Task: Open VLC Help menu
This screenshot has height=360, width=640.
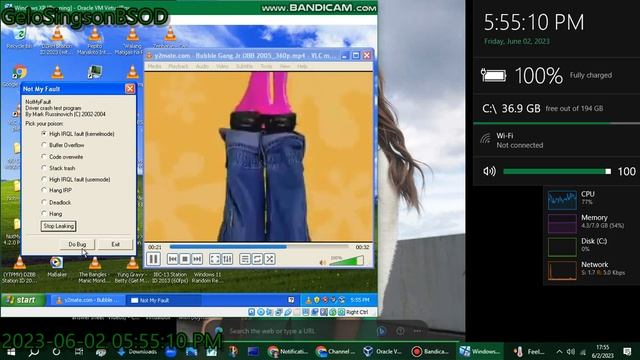Action: click(302, 67)
